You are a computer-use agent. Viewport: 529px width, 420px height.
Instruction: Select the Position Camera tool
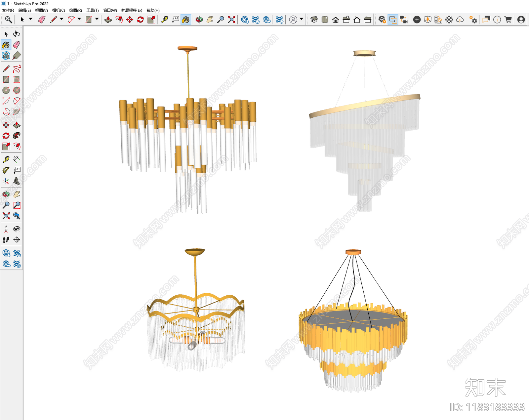point(6,229)
